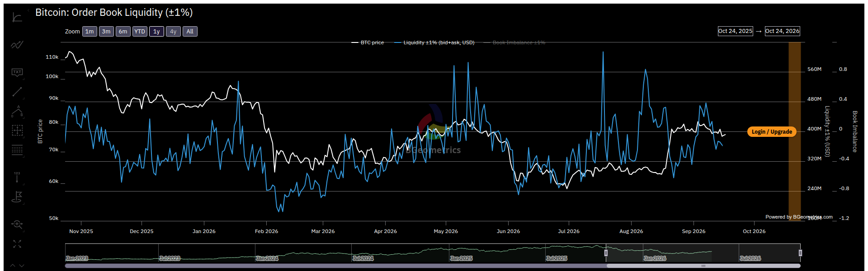
Task: Select the flag marker tool
Action: (17, 197)
